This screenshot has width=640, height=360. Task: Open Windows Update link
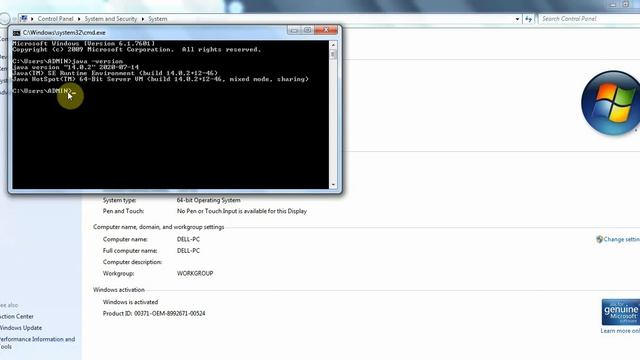coord(21,328)
